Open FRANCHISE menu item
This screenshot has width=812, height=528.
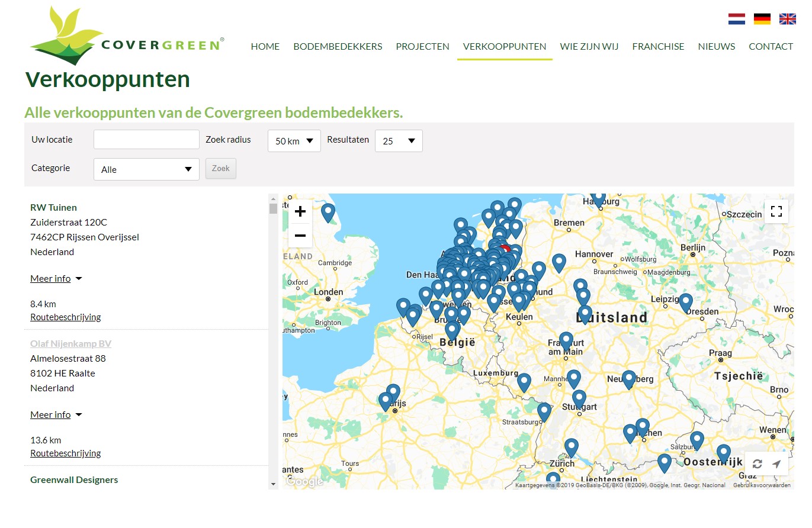(x=658, y=46)
